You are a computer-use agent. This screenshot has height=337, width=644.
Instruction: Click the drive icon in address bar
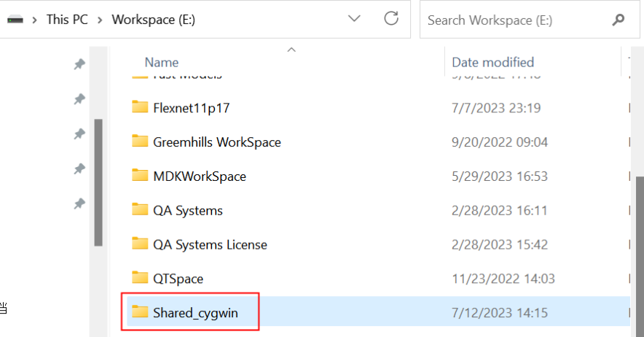pyautogui.click(x=15, y=20)
